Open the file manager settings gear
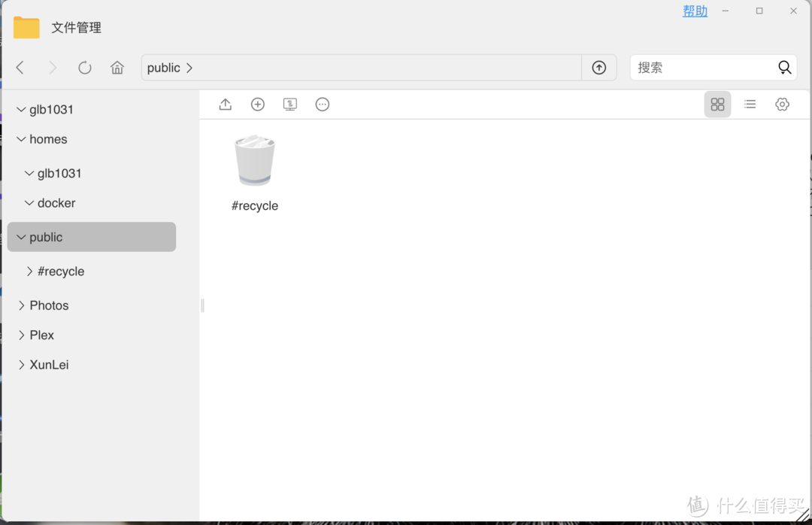This screenshot has height=525, width=812. pos(782,105)
